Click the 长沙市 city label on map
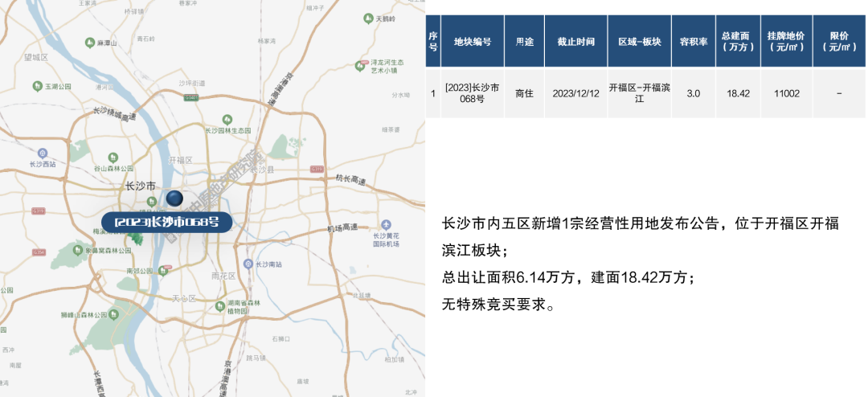 (x=140, y=186)
